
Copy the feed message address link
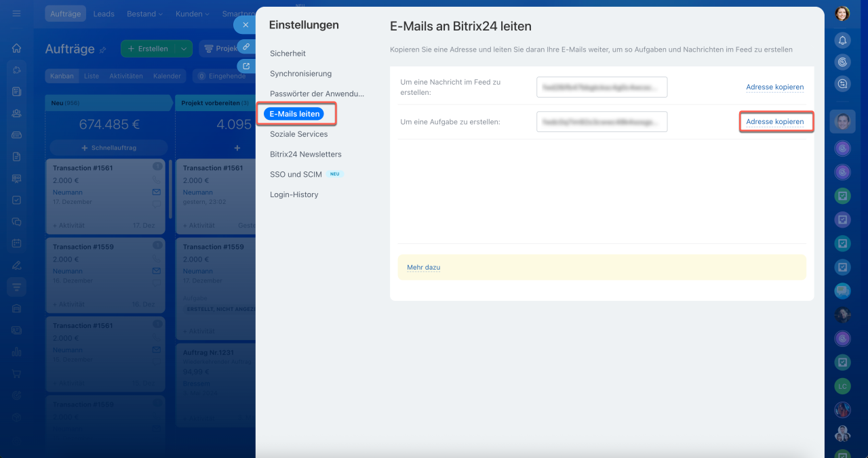(x=774, y=87)
